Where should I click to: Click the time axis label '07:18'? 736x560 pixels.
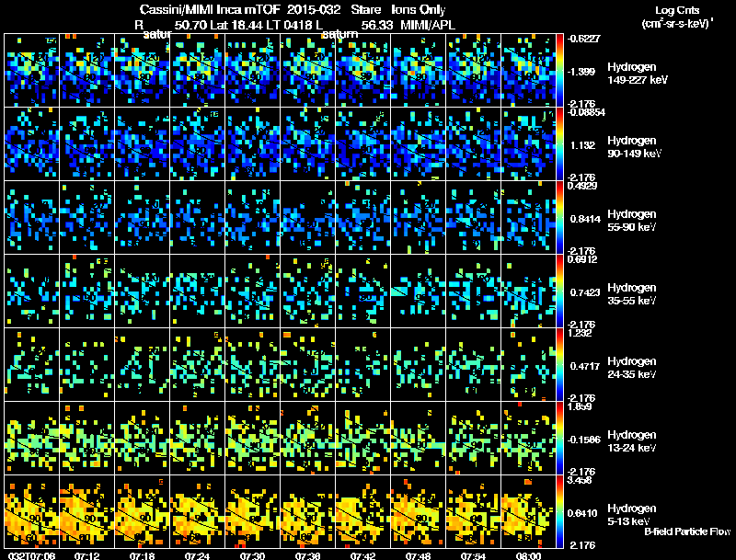point(143,555)
